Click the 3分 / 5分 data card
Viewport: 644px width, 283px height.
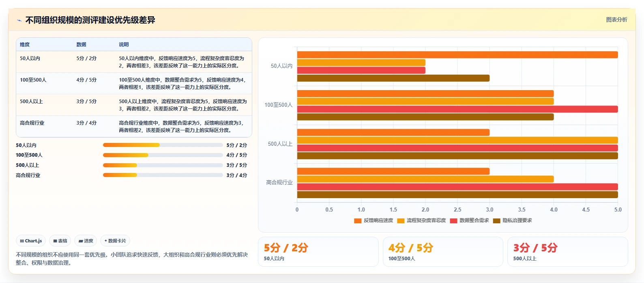tap(568, 252)
